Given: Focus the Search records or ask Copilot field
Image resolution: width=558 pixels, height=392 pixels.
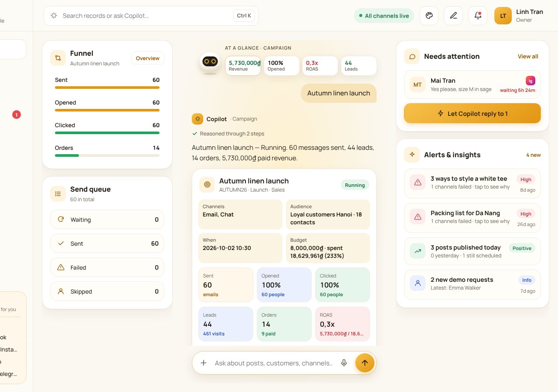Looking at the screenshot, I should (x=151, y=16).
